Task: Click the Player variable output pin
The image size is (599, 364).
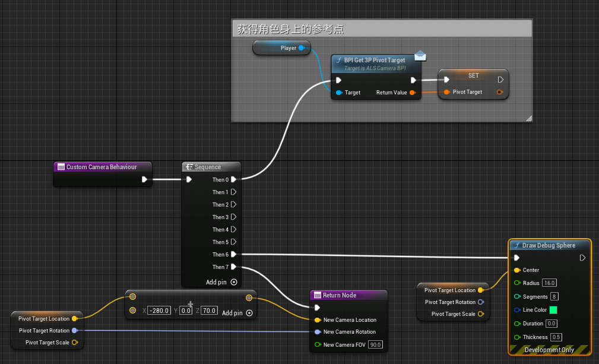Action: coord(302,48)
